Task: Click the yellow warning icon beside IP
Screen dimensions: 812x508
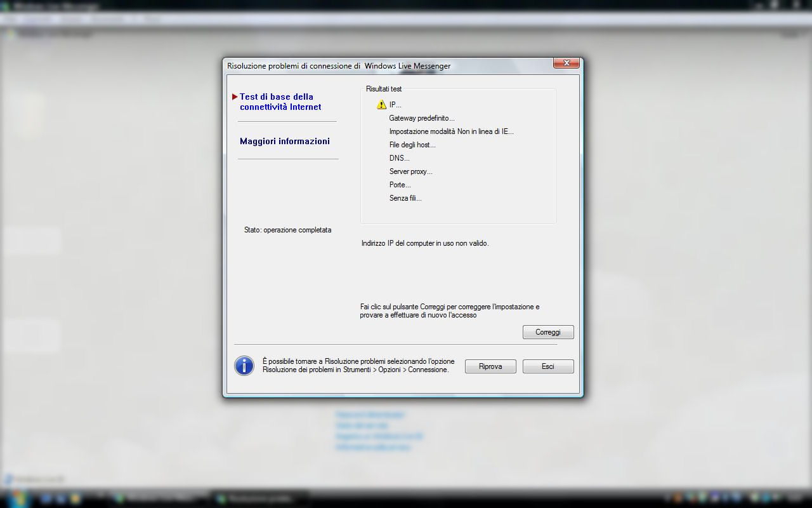Action: pos(381,105)
